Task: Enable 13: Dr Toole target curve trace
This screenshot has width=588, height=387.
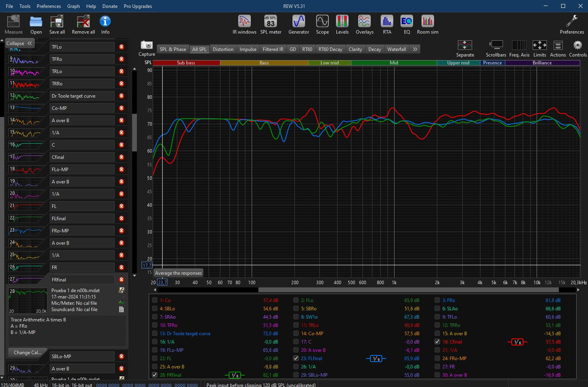Action: (x=155, y=333)
